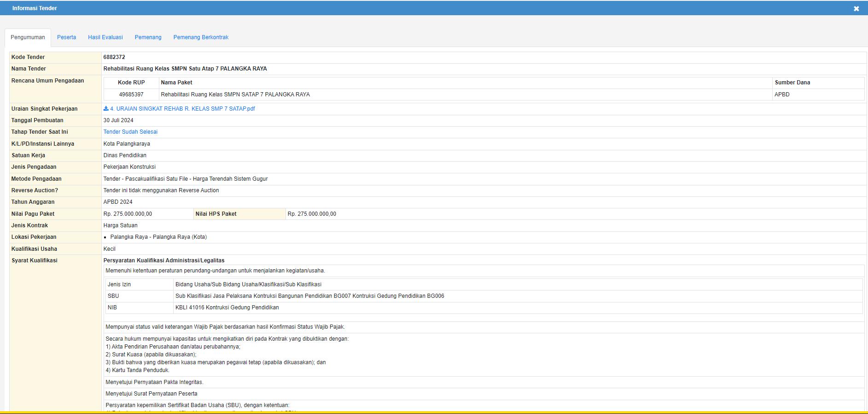This screenshot has height=414, width=868.
Task: Click location Palangka Raya - Palangka Raya (Kota)
Action: coord(158,237)
